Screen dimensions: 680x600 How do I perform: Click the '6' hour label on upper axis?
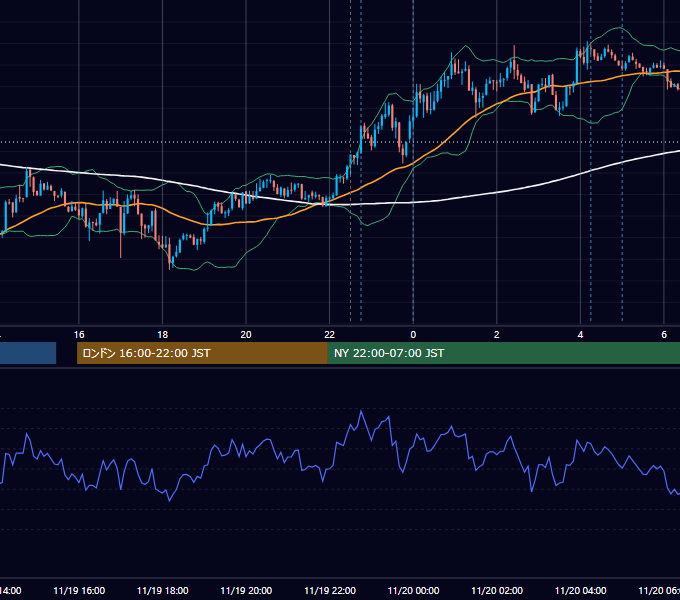[664, 335]
